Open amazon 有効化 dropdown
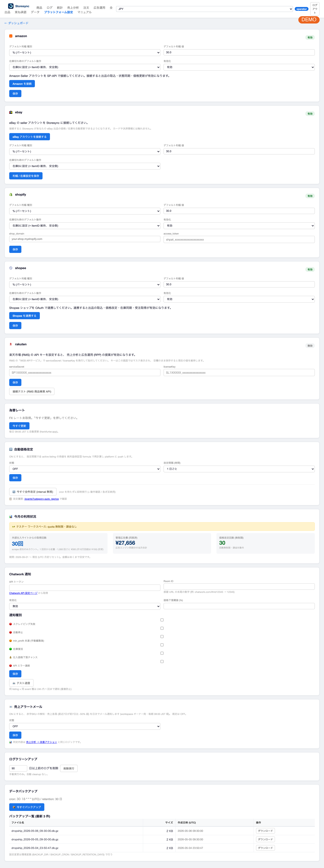Viewport: 324px width, 868px height. click(239, 67)
